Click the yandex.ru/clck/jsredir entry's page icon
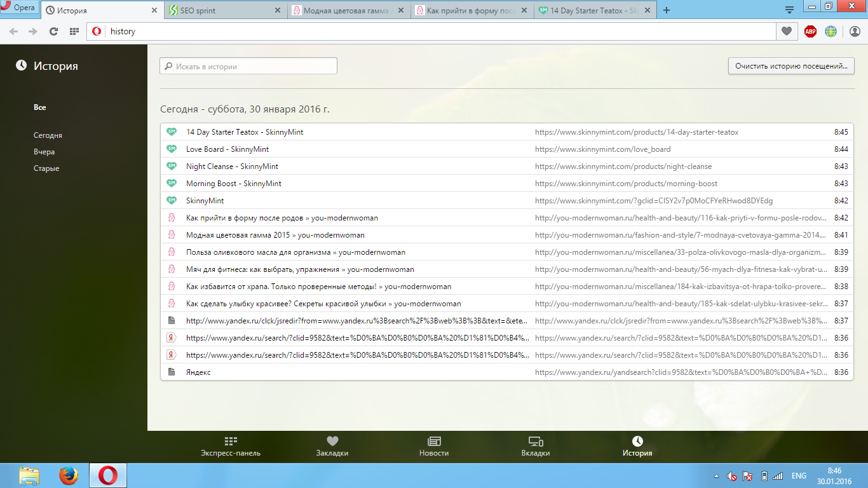 click(171, 320)
